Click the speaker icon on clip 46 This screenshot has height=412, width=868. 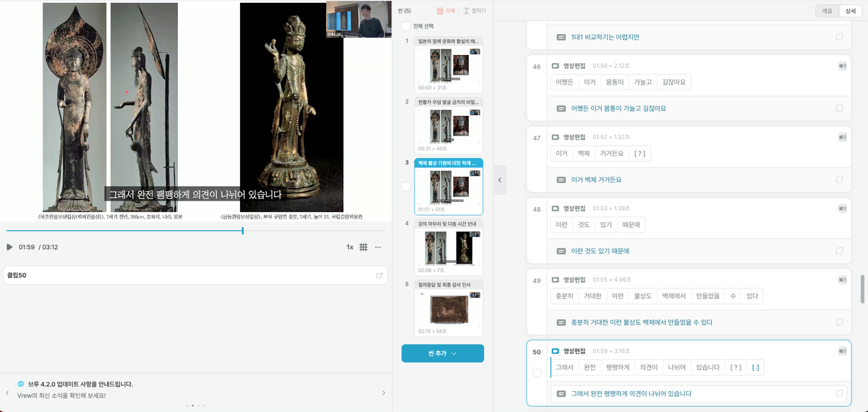coord(842,66)
